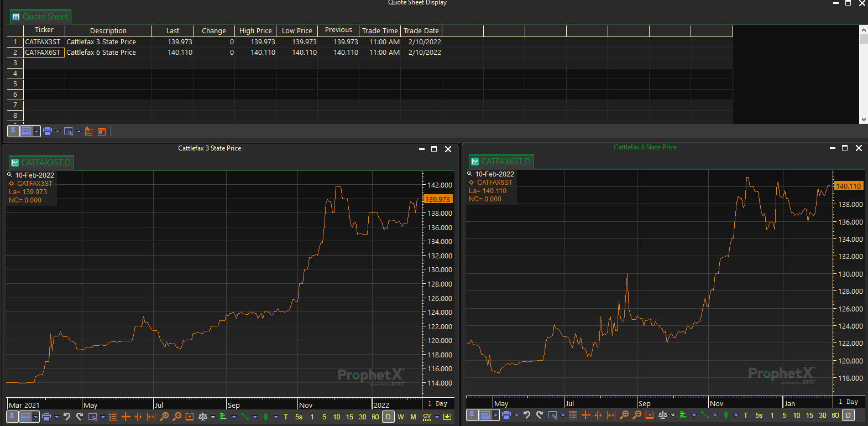Screen dimensions: 868x426
Task: Click the undo arrow in the CATFAX3ST chart toolbar
Action: pyautogui.click(x=67, y=417)
